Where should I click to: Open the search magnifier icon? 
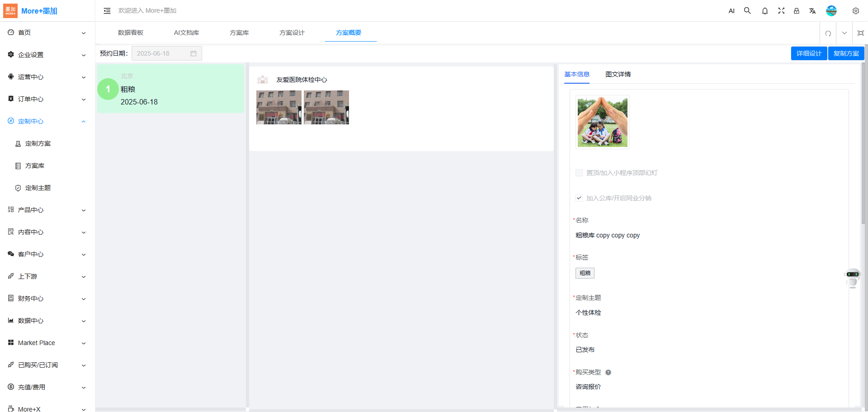(747, 11)
